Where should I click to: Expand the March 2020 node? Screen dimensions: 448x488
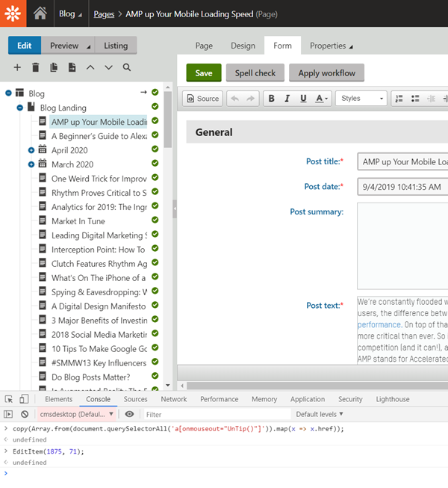click(31, 164)
